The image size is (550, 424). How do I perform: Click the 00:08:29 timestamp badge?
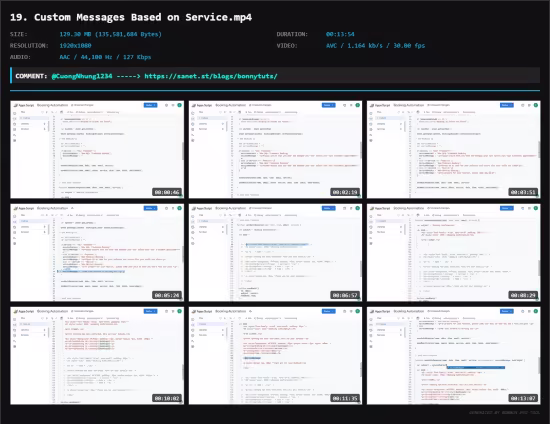(523, 295)
